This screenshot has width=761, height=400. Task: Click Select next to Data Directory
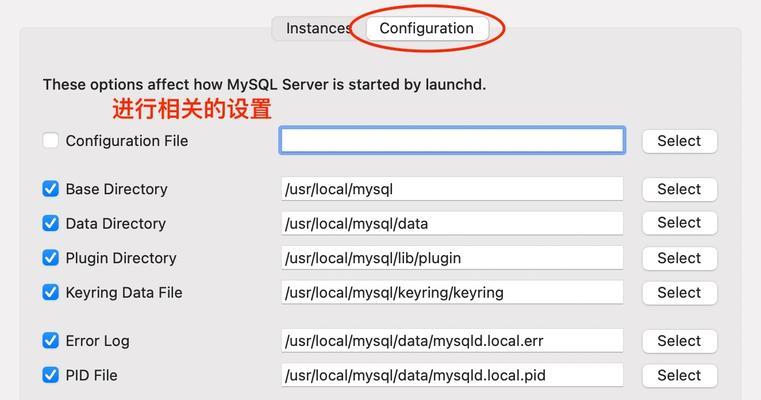[x=679, y=223]
